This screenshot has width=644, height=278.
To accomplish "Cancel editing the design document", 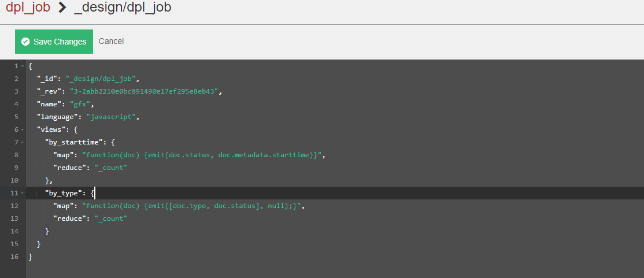I will [111, 41].
